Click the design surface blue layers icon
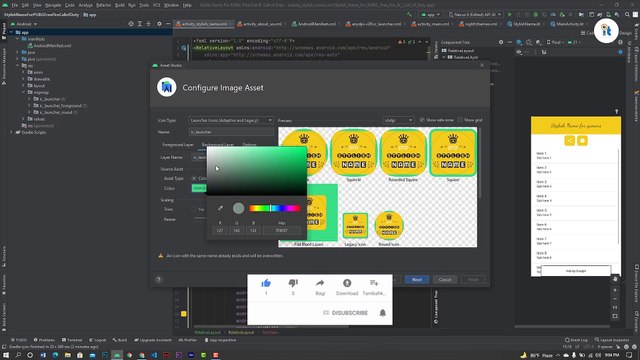Viewport: 640px width, 360px height. [519, 42]
